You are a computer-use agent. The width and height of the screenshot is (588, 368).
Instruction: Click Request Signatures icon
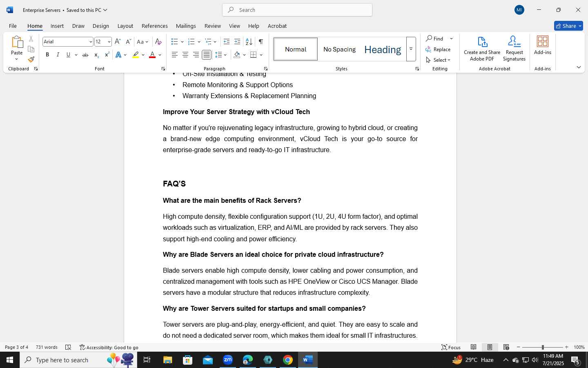(x=514, y=49)
